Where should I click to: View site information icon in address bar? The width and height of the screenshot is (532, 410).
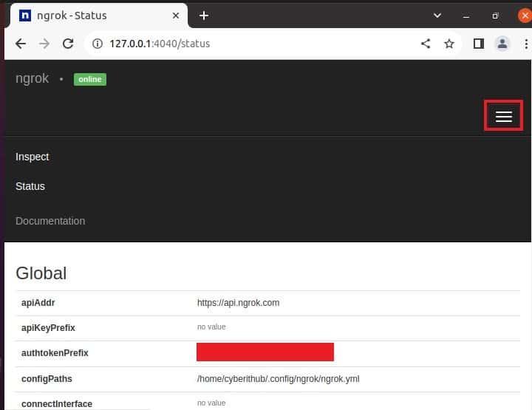98,44
